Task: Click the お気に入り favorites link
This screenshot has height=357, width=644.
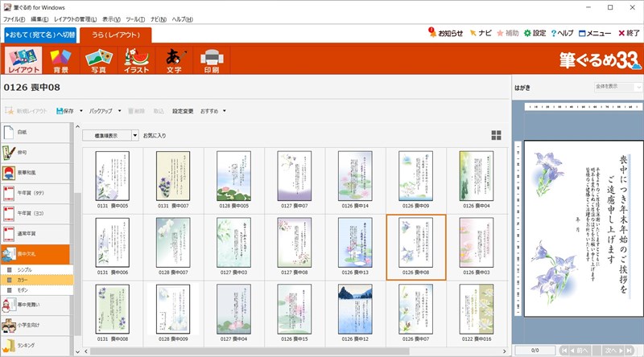Action: coord(155,135)
